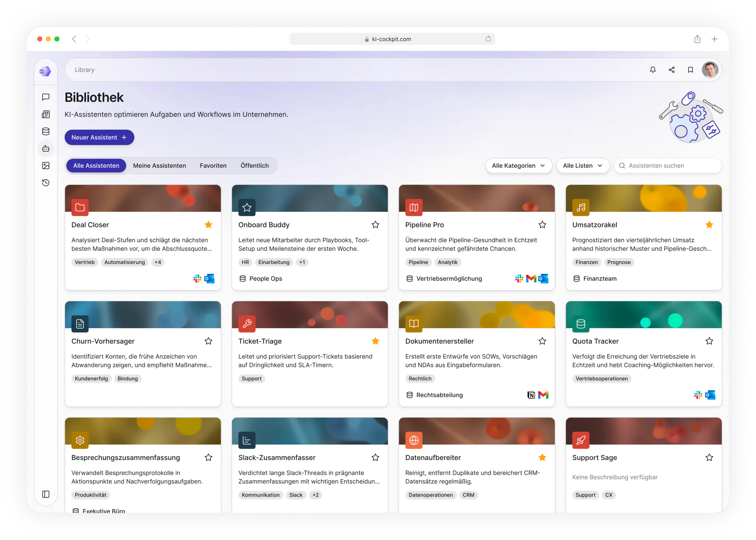Image resolution: width=756 pixels, height=540 pixels.
Task: Click the Ticket-Triage wrench icon
Action: [x=247, y=324]
